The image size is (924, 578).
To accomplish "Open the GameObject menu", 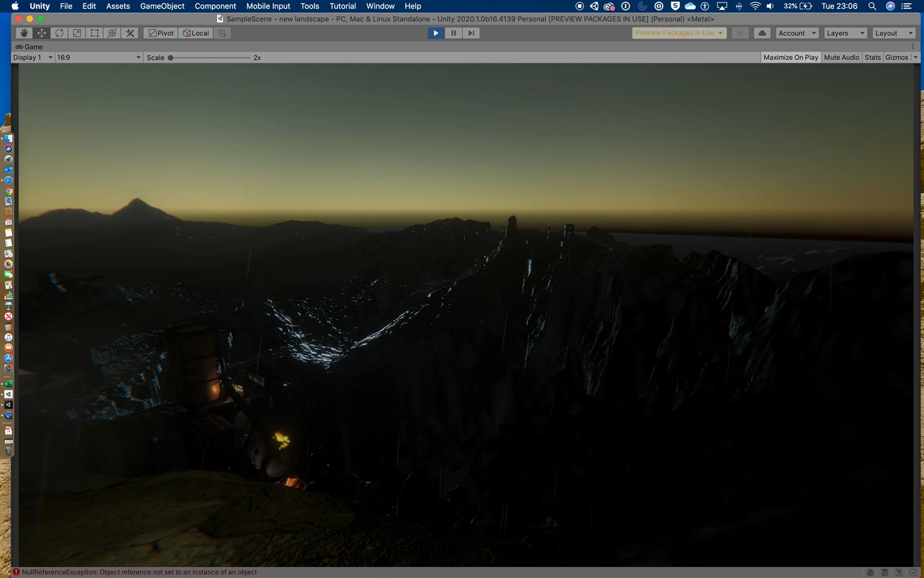I will (x=162, y=6).
